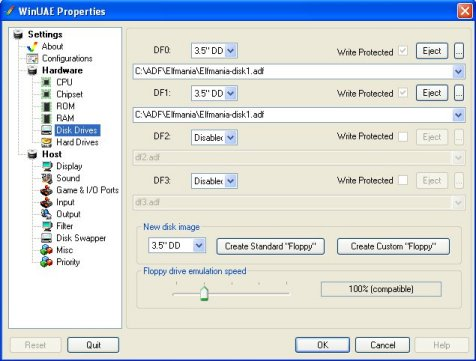Screen dimensions: 476x361
Task: Click the Disk Drives floppy icon
Action: point(46,130)
